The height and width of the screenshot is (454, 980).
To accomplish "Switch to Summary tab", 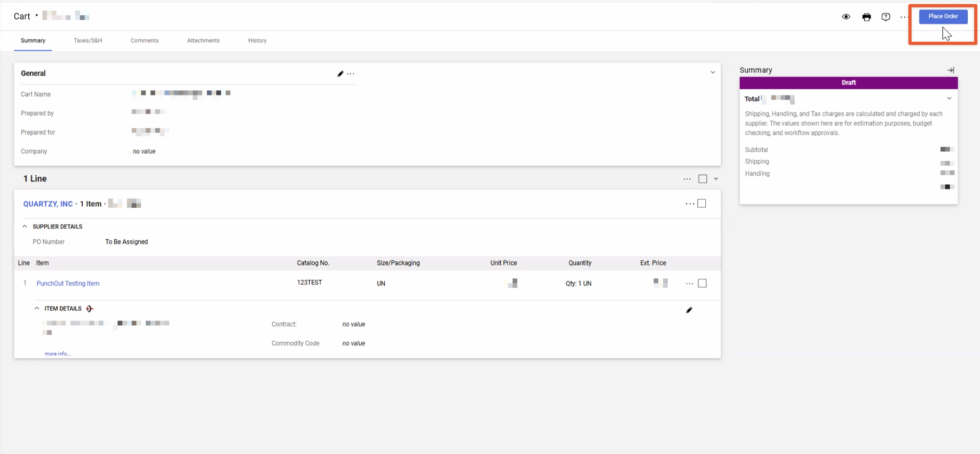I will 33,41.
